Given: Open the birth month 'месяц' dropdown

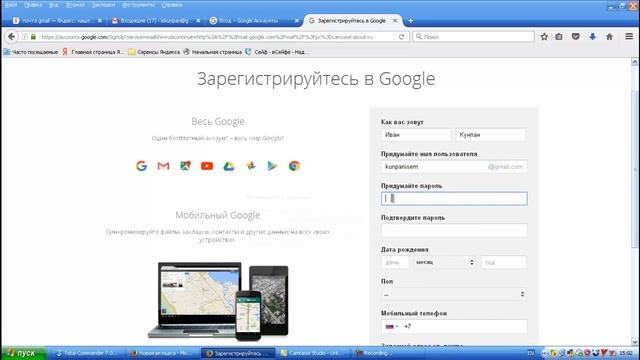Looking at the screenshot, I should 444,262.
